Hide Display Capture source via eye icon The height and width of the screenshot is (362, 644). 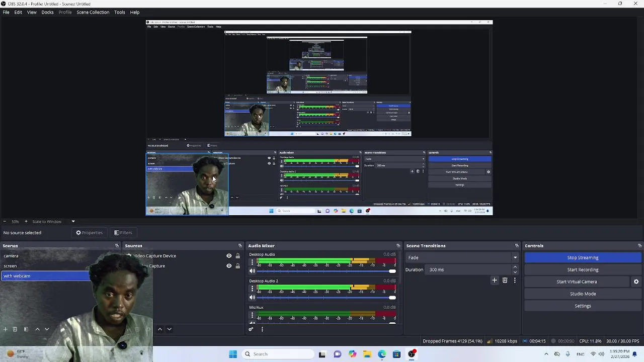pos(229,266)
